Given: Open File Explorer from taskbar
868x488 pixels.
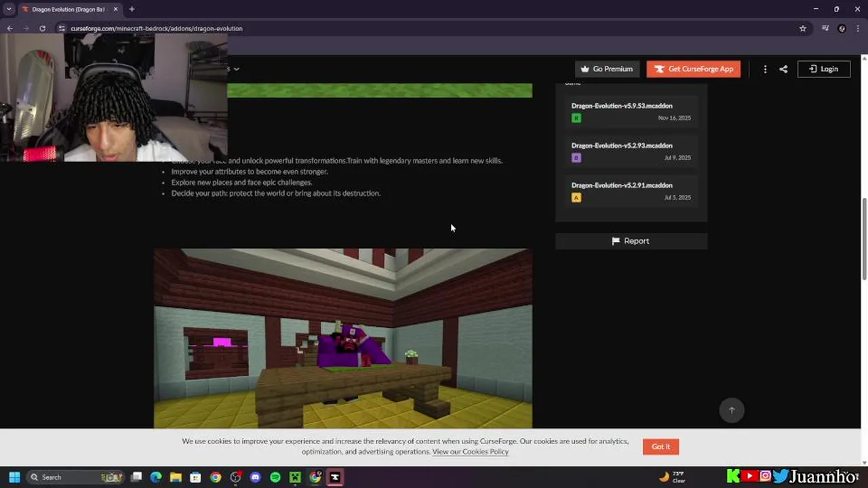Looking at the screenshot, I should [x=176, y=477].
